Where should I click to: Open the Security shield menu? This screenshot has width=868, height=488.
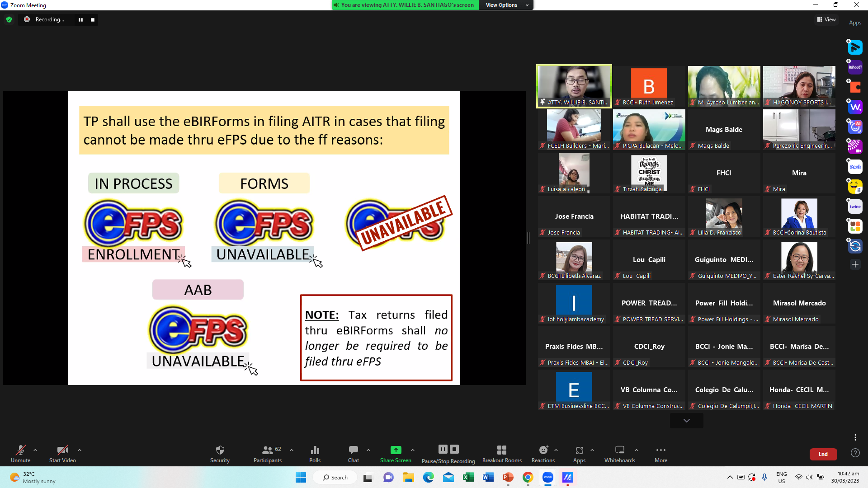click(220, 454)
